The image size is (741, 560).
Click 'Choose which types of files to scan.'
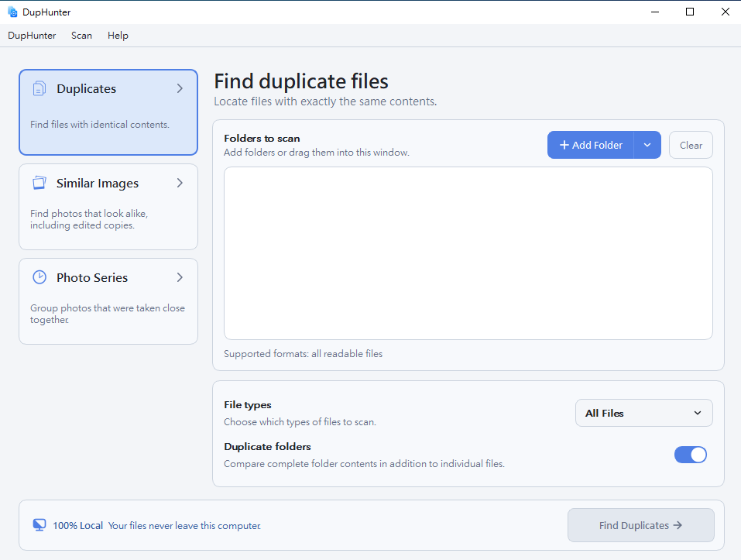300,422
